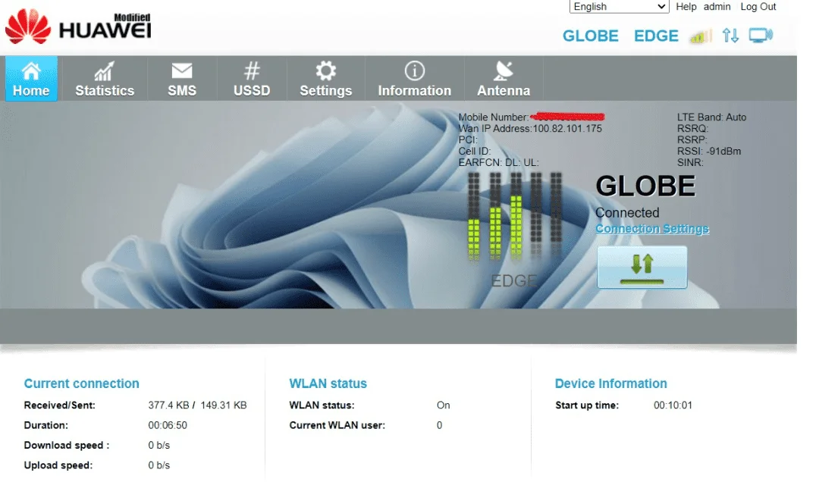The width and height of the screenshot is (819, 504).
Task: Click the LTE Band: Auto text
Action: coord(711,117)
